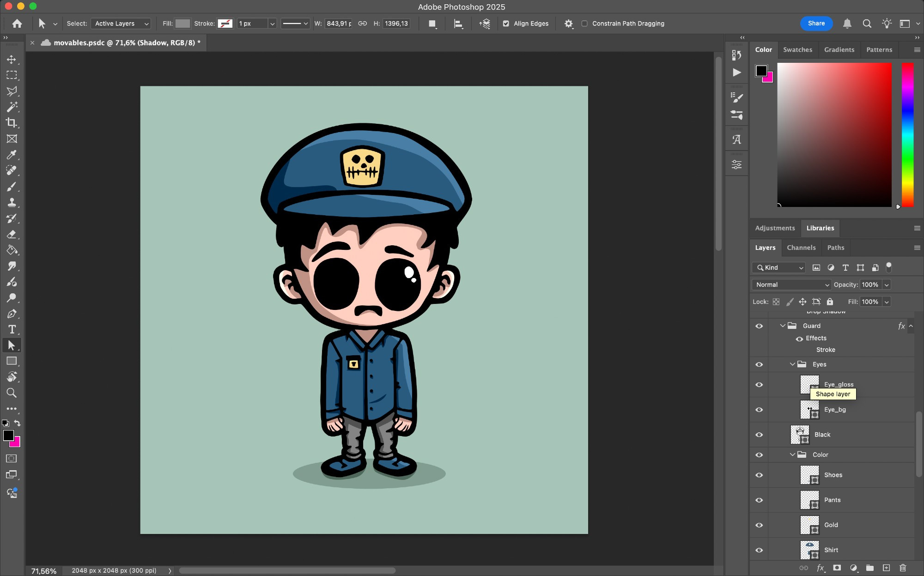Collapse the Eyes group
Screen dimensions: 924x576
(x=792, y=364)
